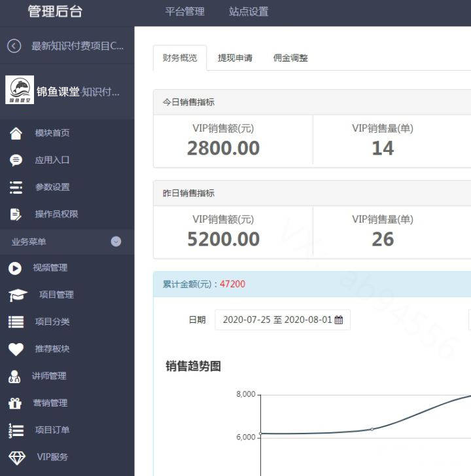The width and height of the screenshot is (471, 476).
Task: Click the second data point on trend line
Action: tap(372, 430)
